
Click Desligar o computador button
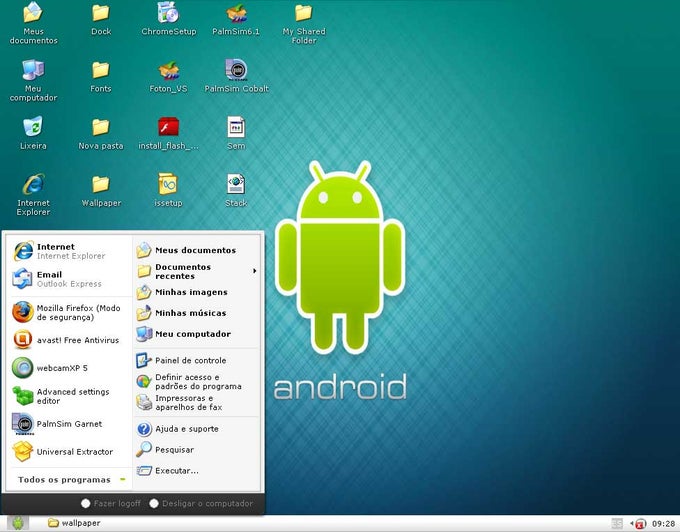(201, 503)
